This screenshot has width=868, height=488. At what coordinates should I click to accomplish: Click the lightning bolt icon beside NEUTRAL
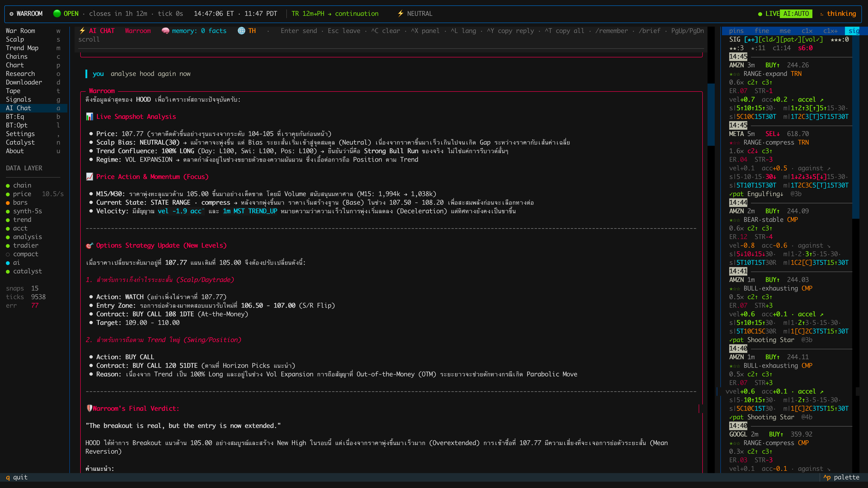400,14
